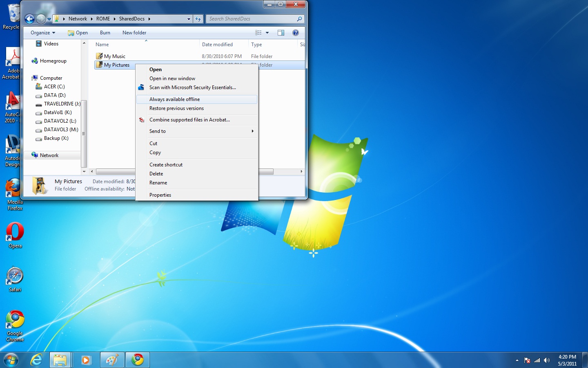Choose Copy from the context menu

click(197, 153)
